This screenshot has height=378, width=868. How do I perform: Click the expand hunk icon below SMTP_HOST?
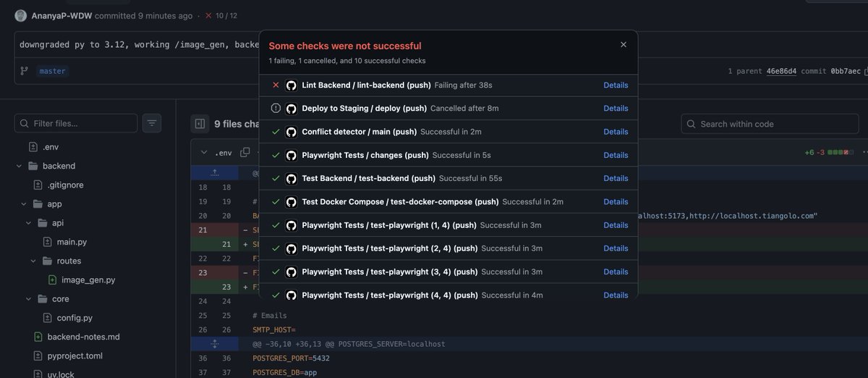(214, 344)
